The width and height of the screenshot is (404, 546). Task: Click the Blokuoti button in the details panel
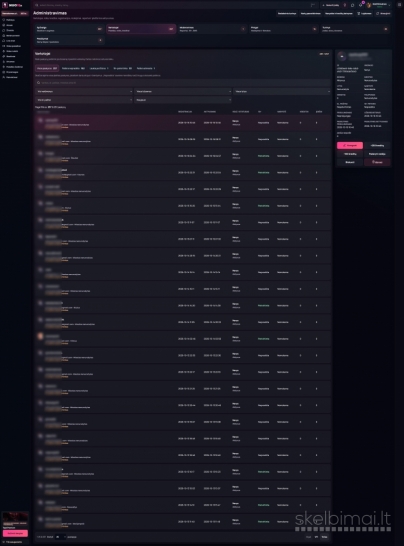coord(350,162)
